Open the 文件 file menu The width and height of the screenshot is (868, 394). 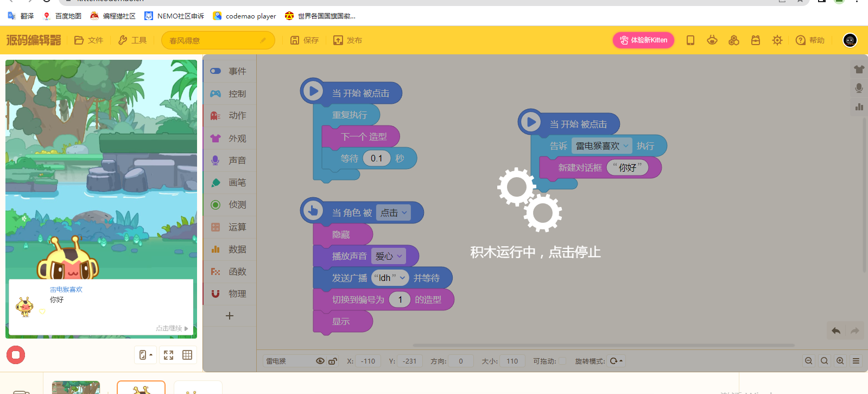[x=88, y=40]
